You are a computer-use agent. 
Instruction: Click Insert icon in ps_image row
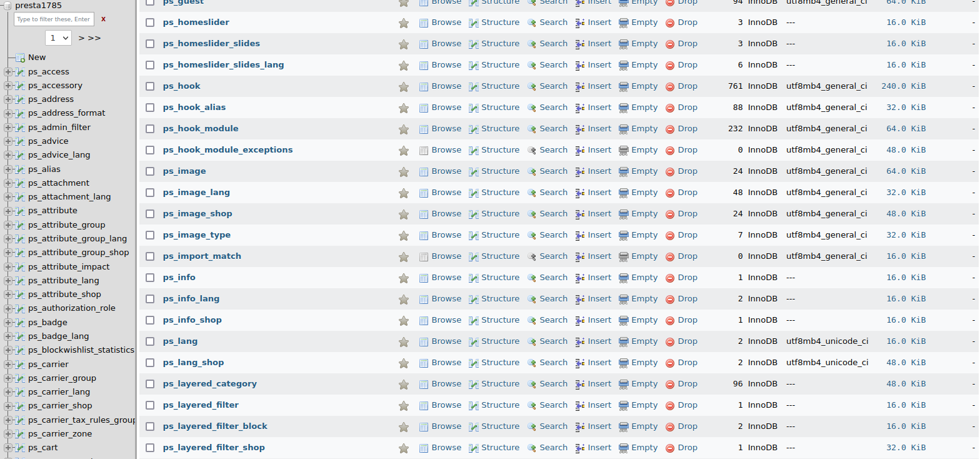click(580, 172)
